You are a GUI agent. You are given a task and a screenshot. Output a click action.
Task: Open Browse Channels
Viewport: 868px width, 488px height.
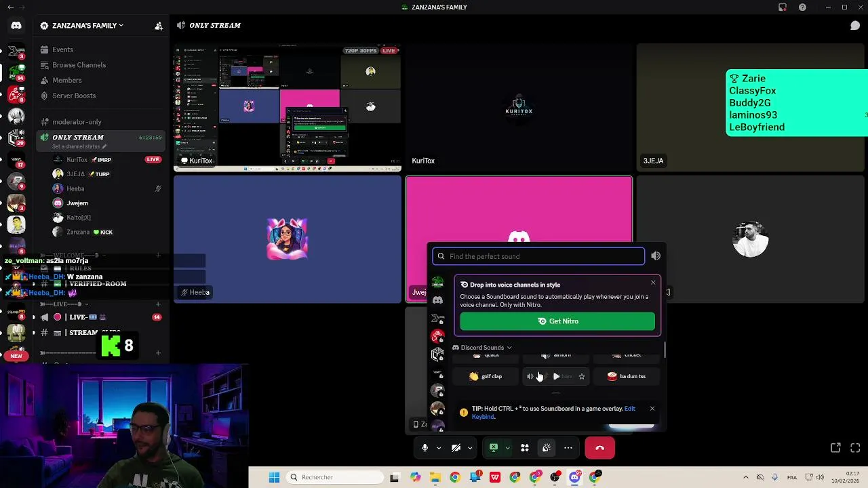coord(79,65)
